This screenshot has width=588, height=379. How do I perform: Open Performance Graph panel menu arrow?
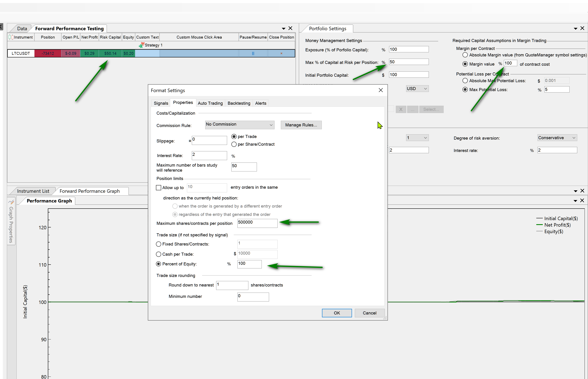click(x=575, y=201)
